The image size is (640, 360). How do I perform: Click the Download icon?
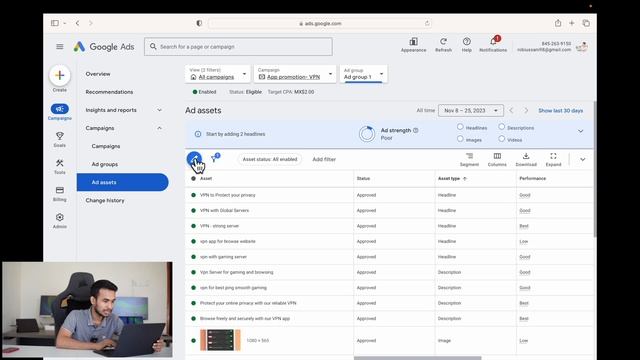click(x=526, y=156)
